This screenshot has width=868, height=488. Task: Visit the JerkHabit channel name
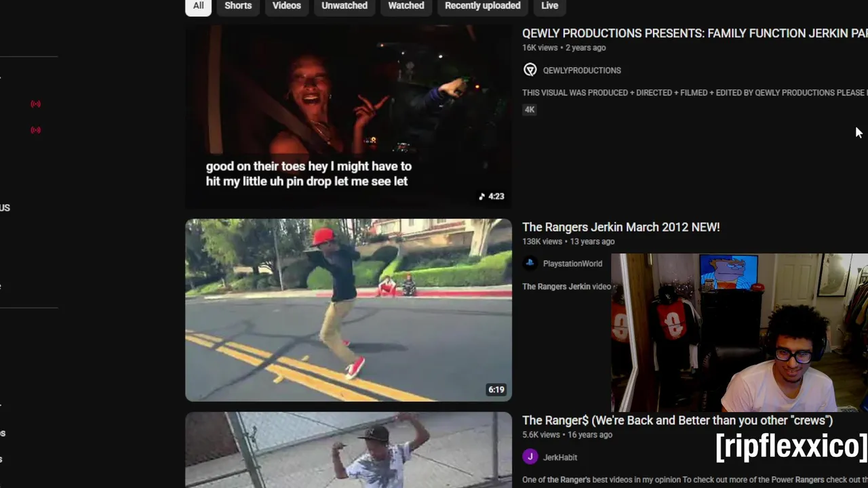point(560,457)
